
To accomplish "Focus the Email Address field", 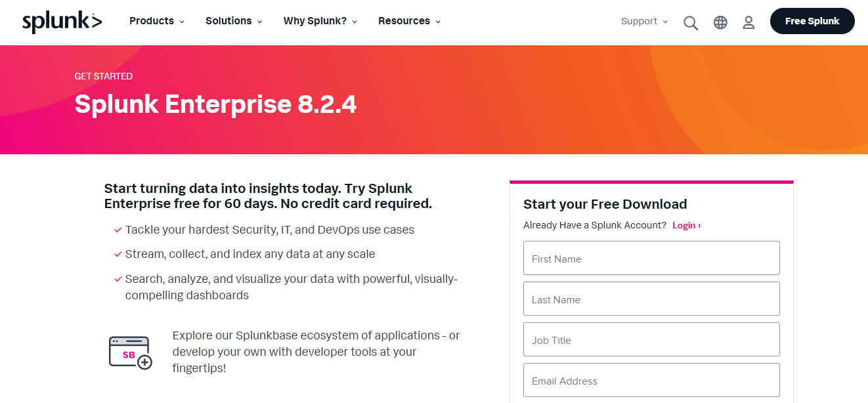I will [x=651, y=380].
